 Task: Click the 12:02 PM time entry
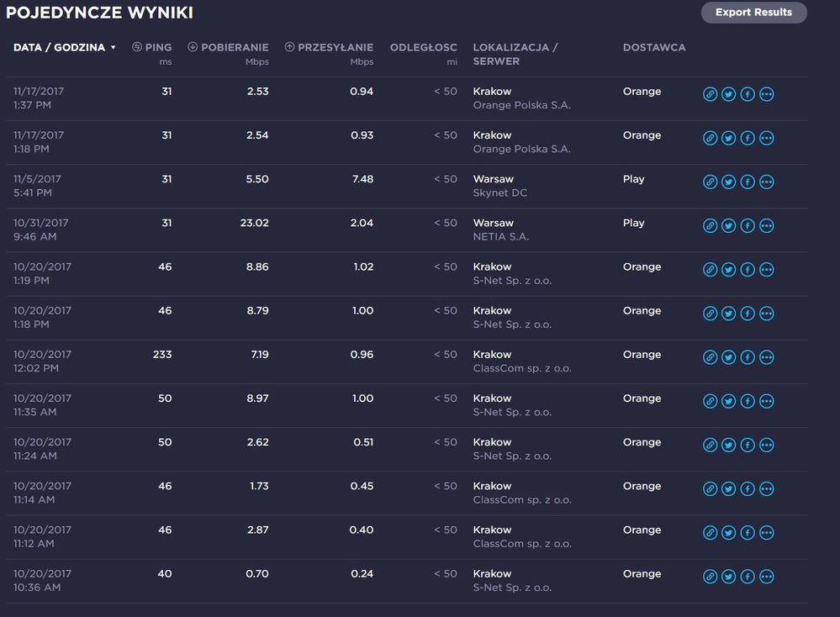click(36, 368)
